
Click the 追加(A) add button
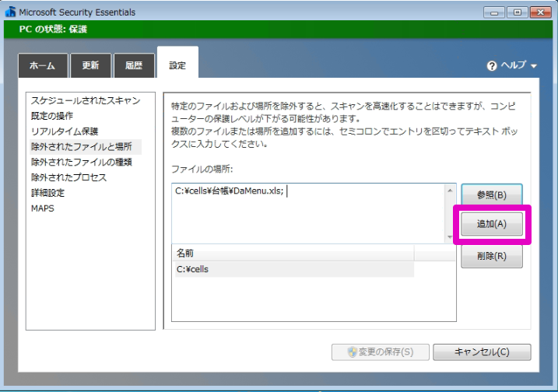(x=491, y=224)
